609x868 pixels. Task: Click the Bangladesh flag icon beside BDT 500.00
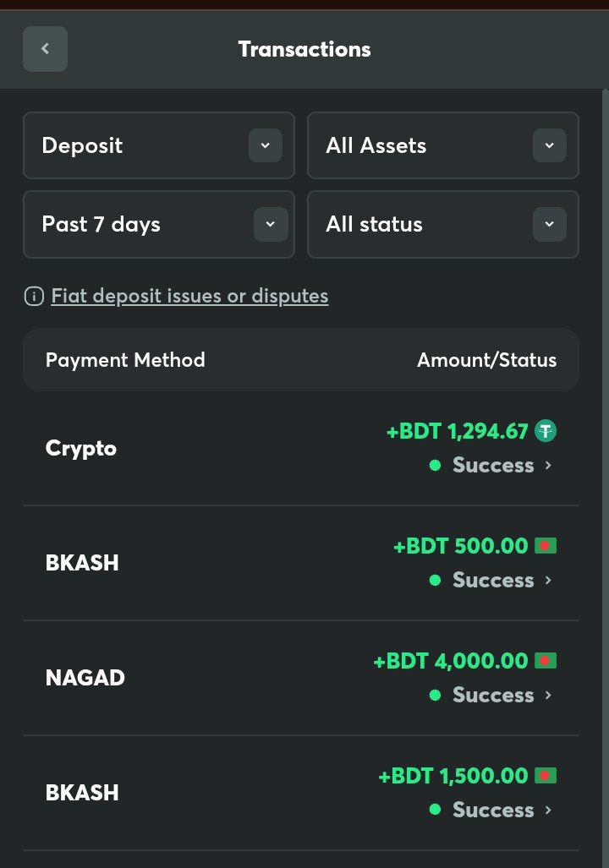546,546
